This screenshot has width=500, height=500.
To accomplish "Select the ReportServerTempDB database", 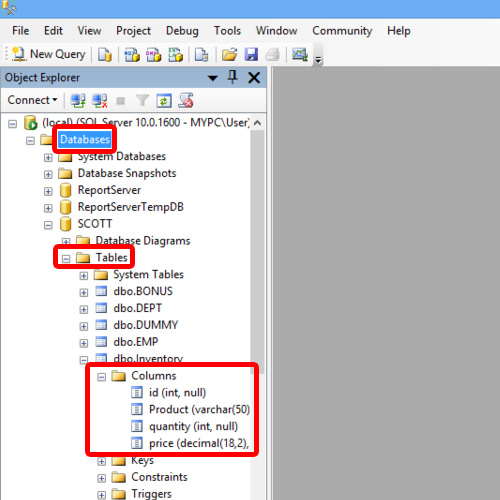I will tap(131, 207).
